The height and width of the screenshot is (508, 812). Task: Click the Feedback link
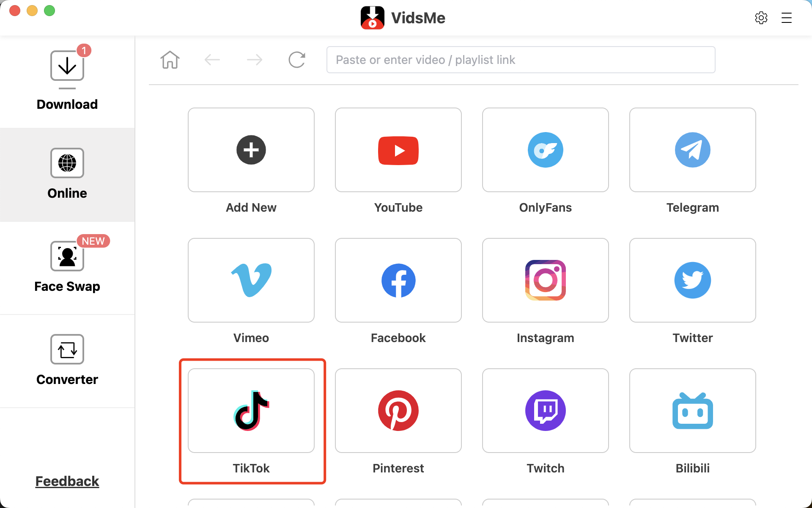[x=67, y=480]
